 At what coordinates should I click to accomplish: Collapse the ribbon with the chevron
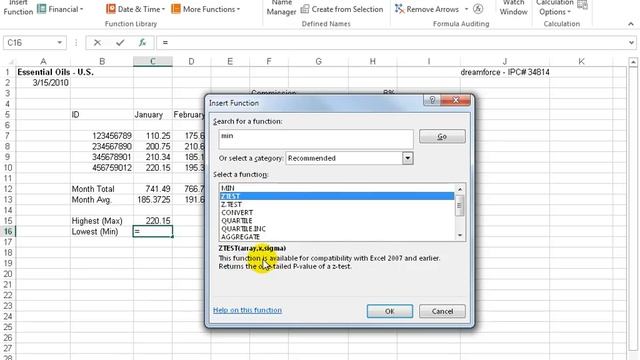[631, 24]
